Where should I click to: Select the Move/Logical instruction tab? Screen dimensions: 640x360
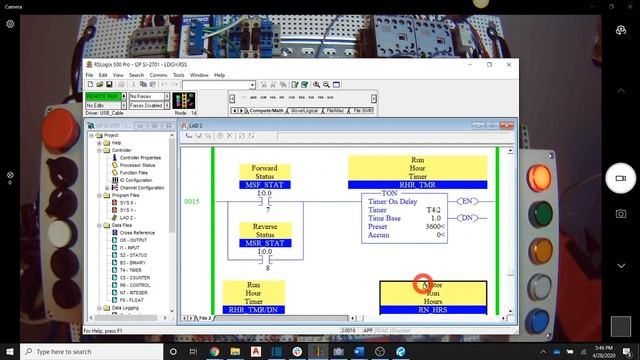click(x=304, y=111)
